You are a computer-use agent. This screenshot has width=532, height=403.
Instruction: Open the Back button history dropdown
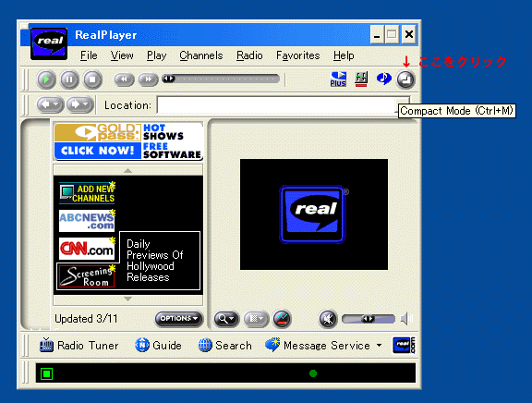click(x=56, y=104)
